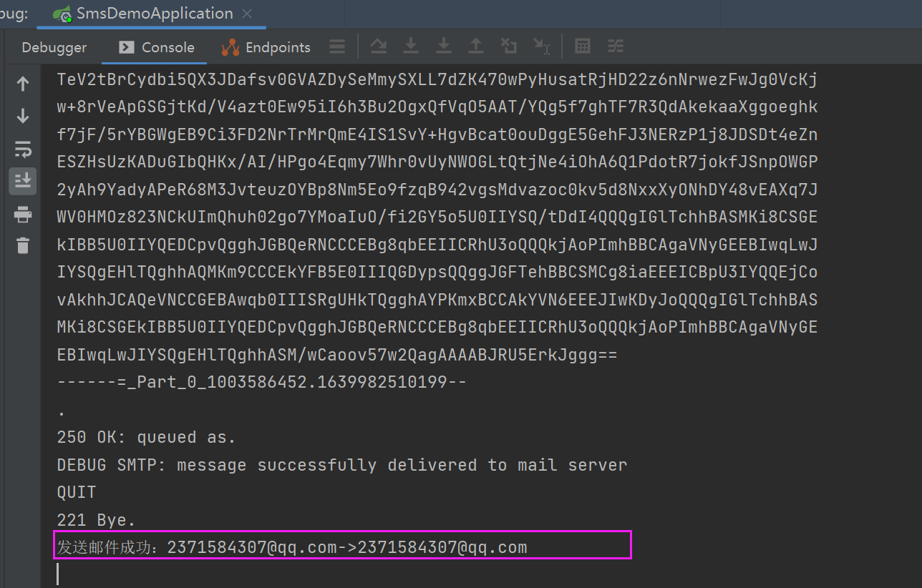Click the Spring Boot run configuration icon
922x588 pixels.
[63, 14]
